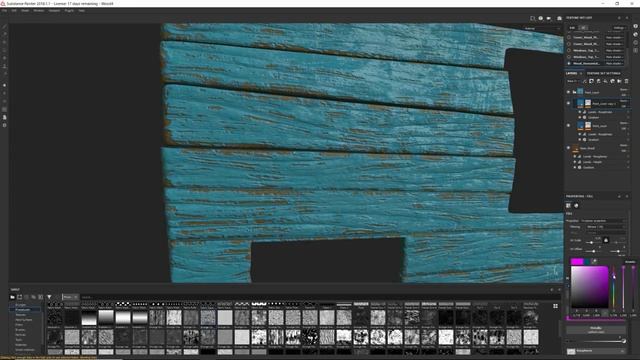Click the camera screenshot icon above viewport
This screenshot has height=360, width=640.
[559, 18]
